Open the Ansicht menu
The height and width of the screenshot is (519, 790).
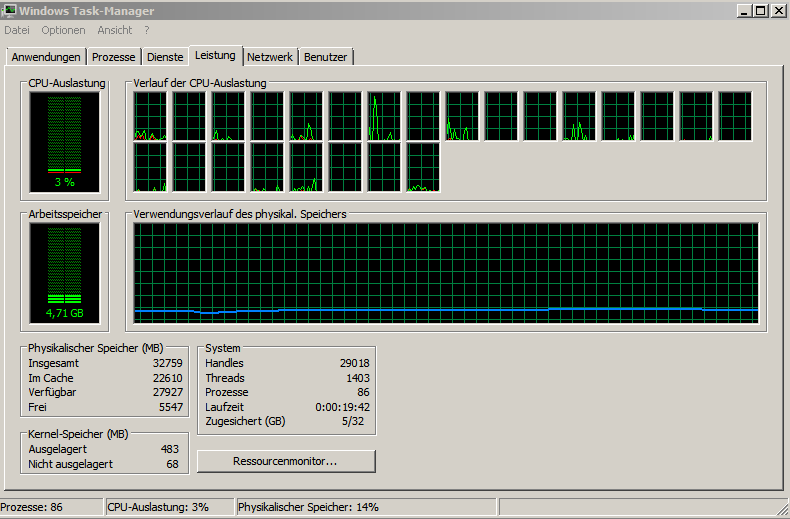115,30
